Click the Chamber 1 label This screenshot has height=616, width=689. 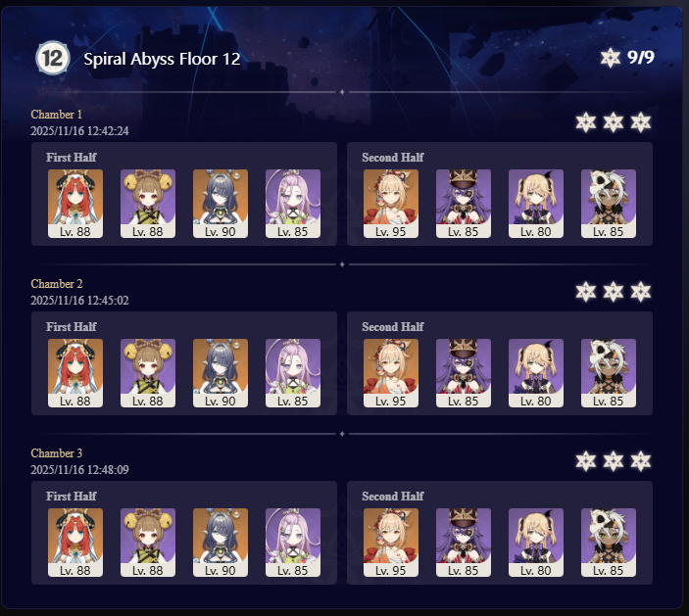pos(56,115)
